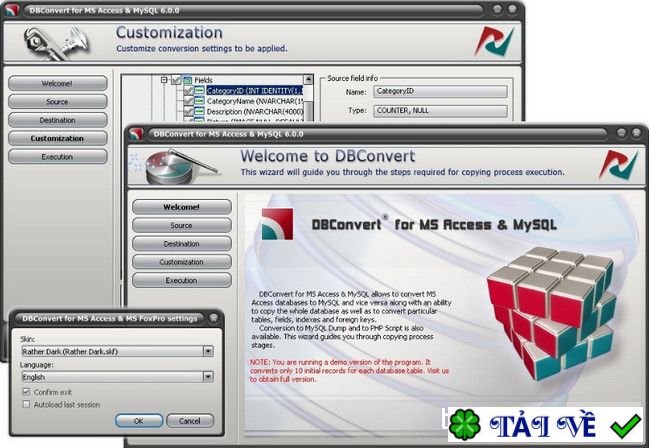Open Execution step in front Welcome window

click(182, 280)
